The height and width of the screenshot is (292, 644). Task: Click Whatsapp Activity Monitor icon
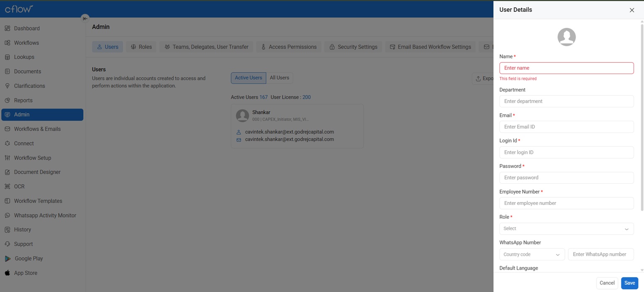7,215
